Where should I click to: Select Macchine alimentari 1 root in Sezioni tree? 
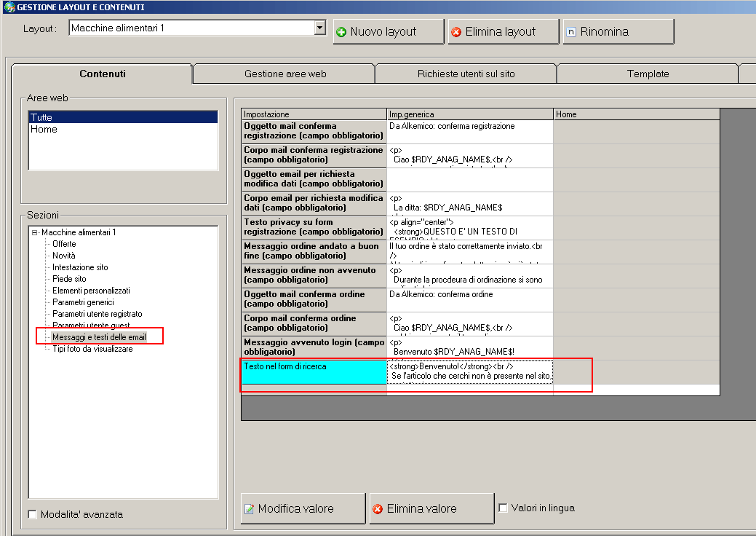click(x=79, y=232)
